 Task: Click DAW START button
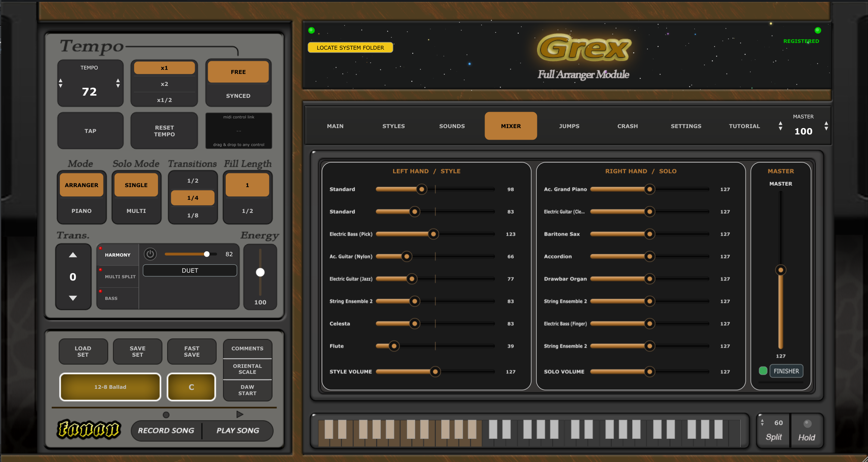pyautogui.click(x=247, y=390)
